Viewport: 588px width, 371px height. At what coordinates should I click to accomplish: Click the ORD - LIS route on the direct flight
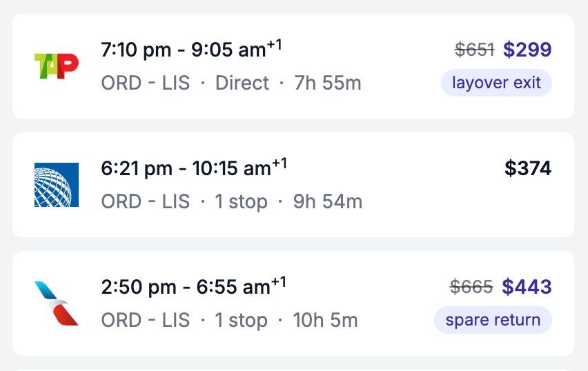point(146,83)
